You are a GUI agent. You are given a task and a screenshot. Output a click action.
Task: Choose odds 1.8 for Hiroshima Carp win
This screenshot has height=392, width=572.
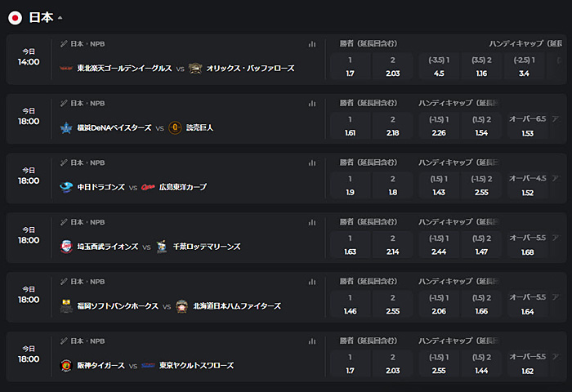pyautogui.click(x=392, y=185)
